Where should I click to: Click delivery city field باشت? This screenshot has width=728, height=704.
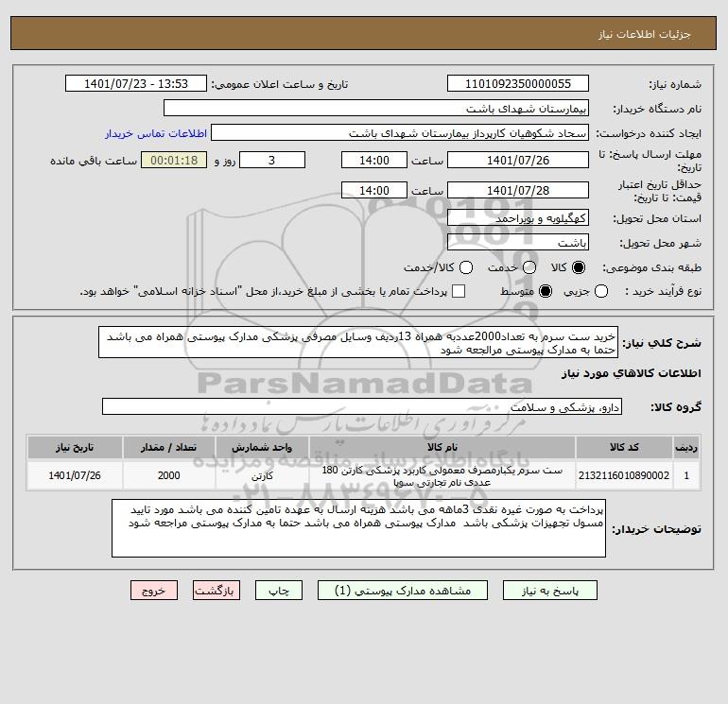pyautogui.click(x=518, y=242)
